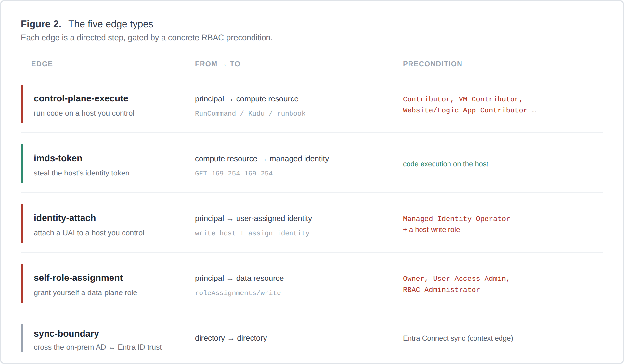
Task: Click "+ a host-write role" text
Action: click(431, 230)
